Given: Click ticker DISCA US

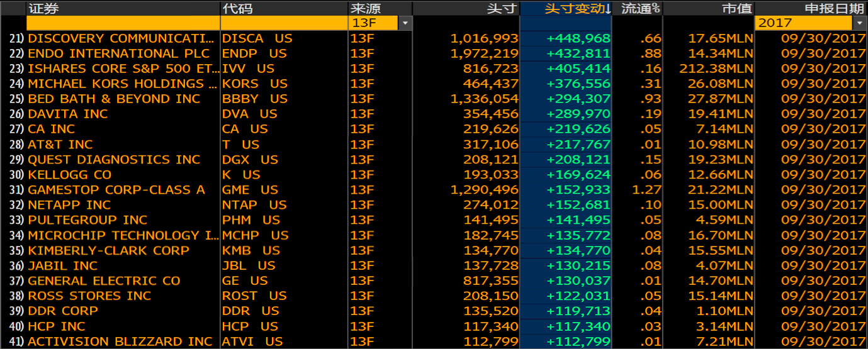Looking at the screenshot, I should [257, 38].
